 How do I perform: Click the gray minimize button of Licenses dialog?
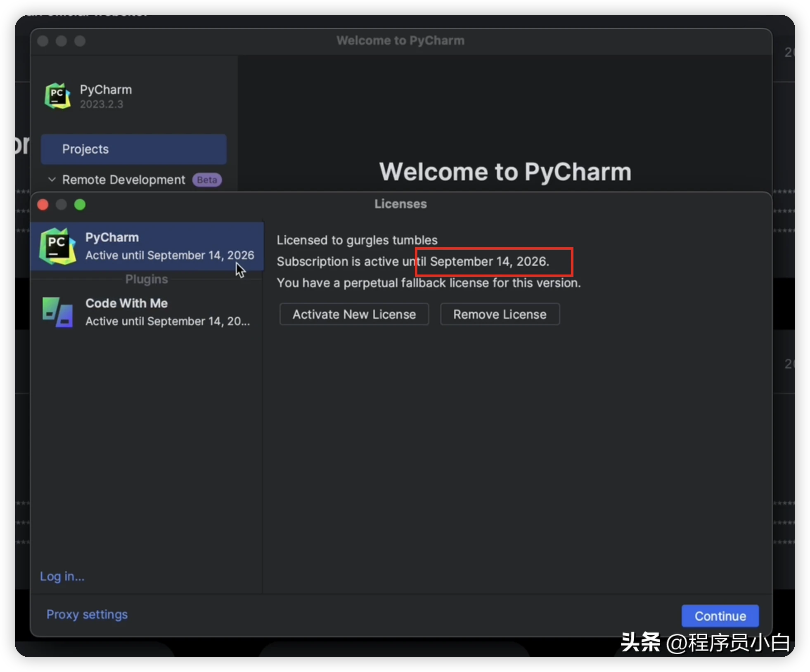62,205
